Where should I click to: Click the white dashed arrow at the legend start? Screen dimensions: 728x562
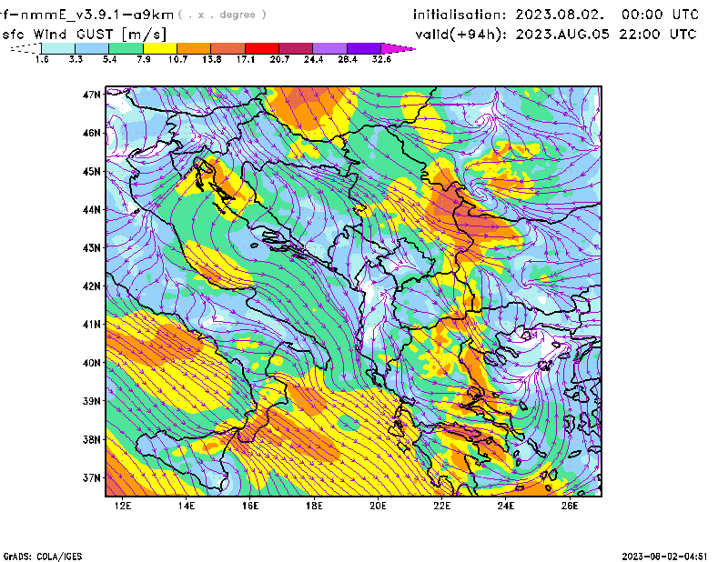25,48
